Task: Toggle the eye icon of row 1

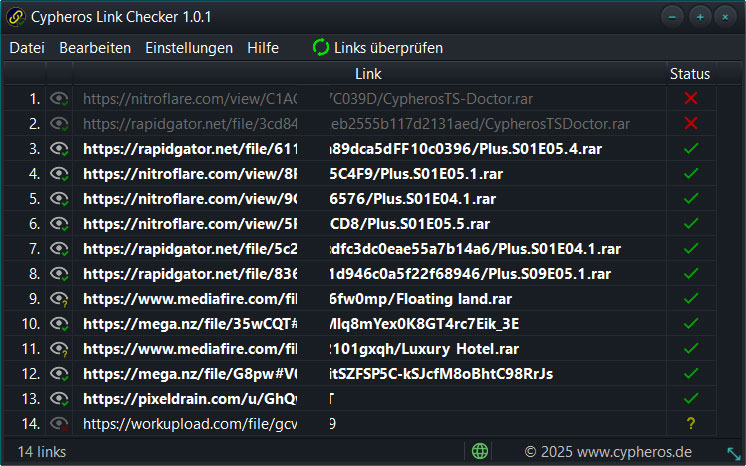Action: point(59,99)
